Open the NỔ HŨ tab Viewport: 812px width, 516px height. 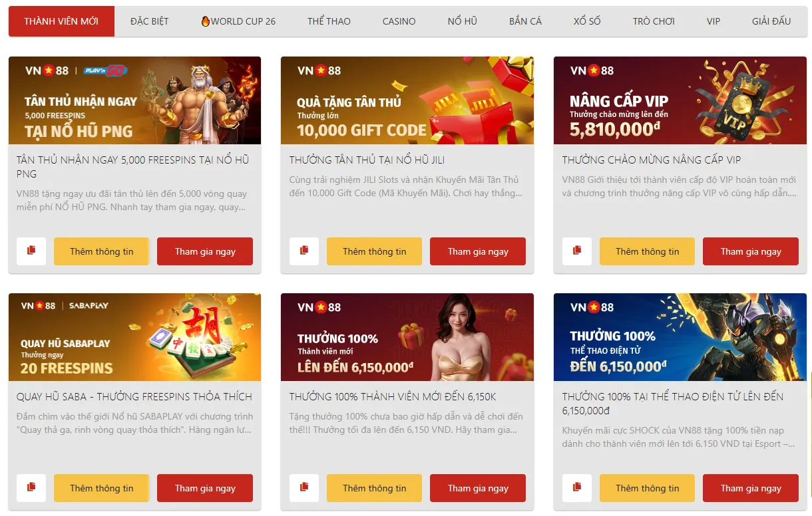(463, 21)
